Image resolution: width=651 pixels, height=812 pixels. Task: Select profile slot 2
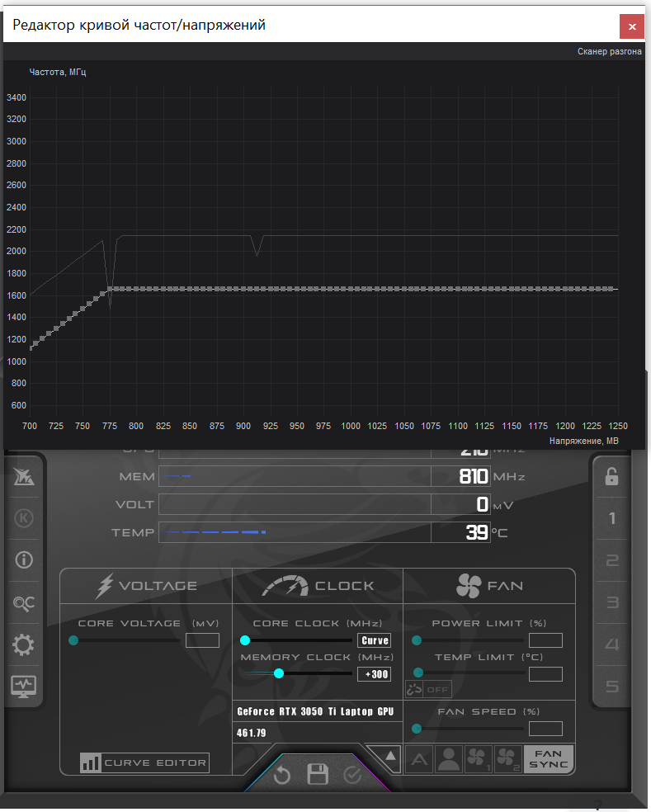pyautogui.click(x=612, y=560)
